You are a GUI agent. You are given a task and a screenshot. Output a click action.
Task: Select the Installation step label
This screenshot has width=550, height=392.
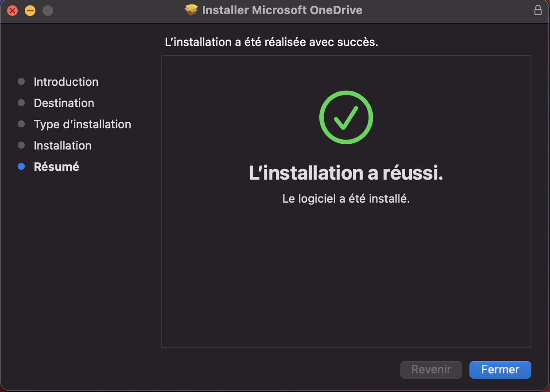(x=62, y=146)
